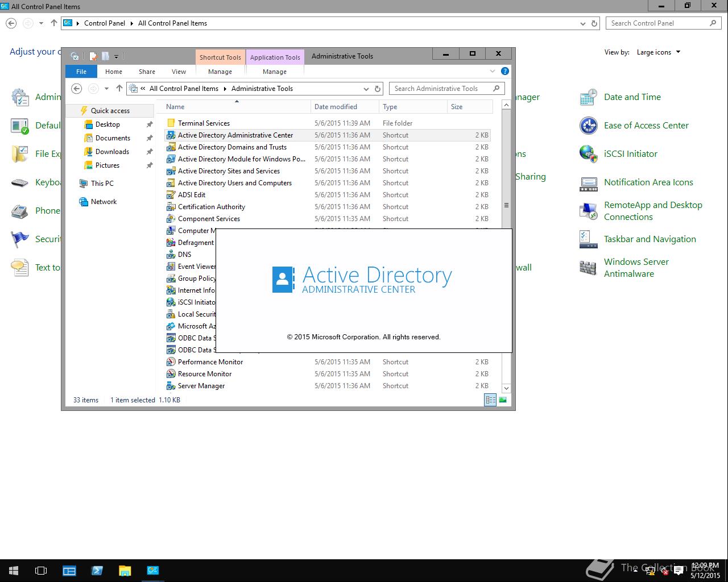728x582 pixels.
Task: Open File Explorer from taskbar
Action: point(125,571)
